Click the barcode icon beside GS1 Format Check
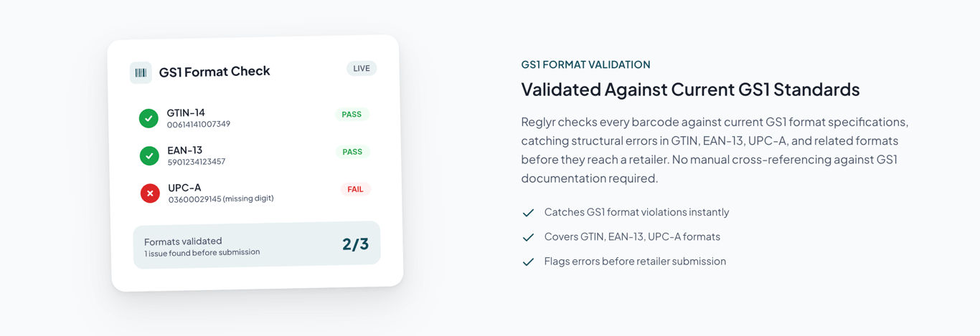Screen dimensions: 980x336 coord(141,73)
